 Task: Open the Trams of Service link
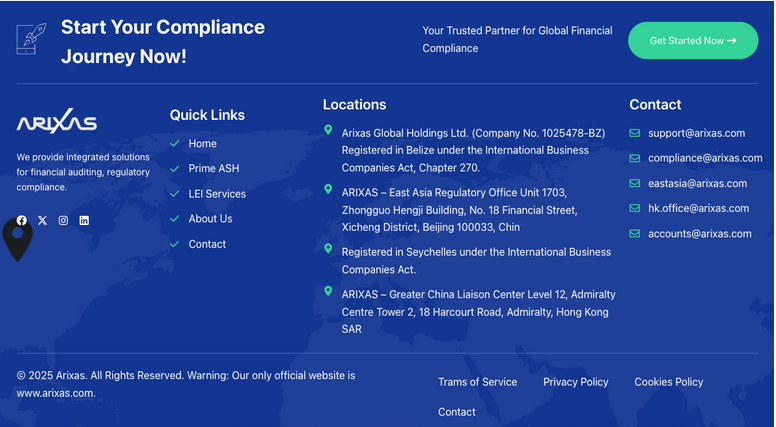pos(478,382)
